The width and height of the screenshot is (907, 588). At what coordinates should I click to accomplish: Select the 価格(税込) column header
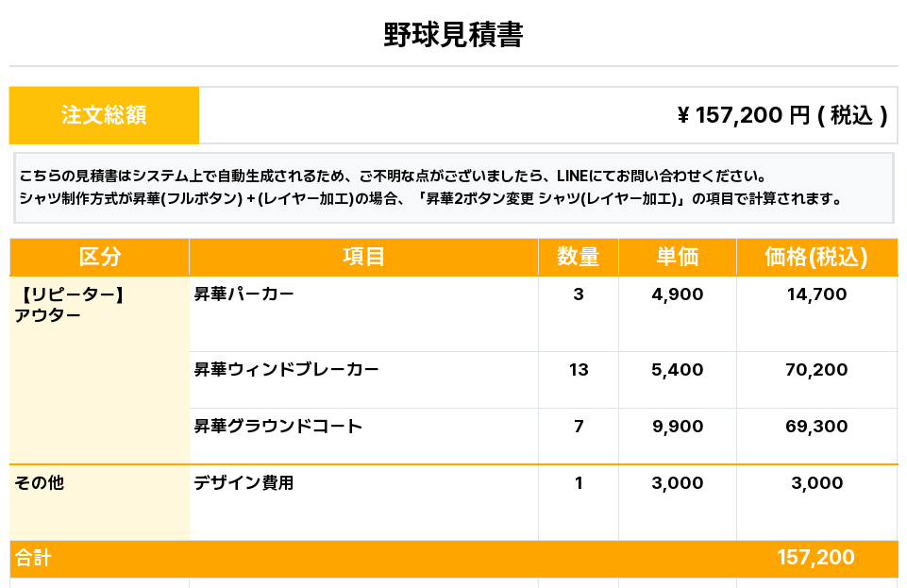816,257
